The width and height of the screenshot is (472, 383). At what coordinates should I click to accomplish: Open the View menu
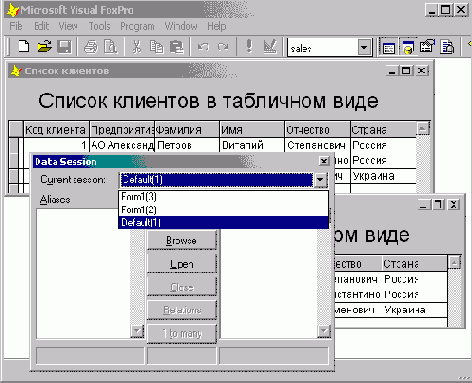pos(68,26)
